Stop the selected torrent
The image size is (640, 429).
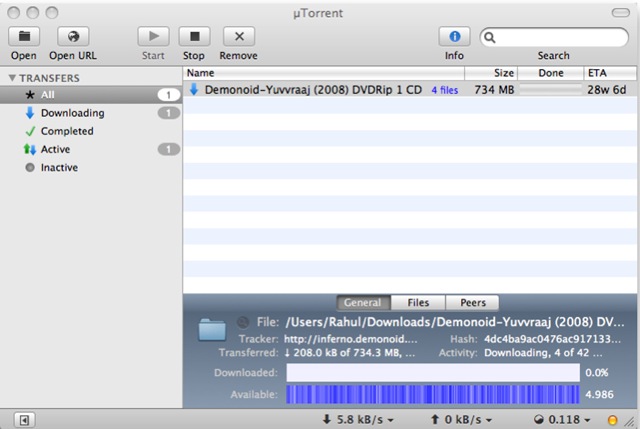coord(195,37)
